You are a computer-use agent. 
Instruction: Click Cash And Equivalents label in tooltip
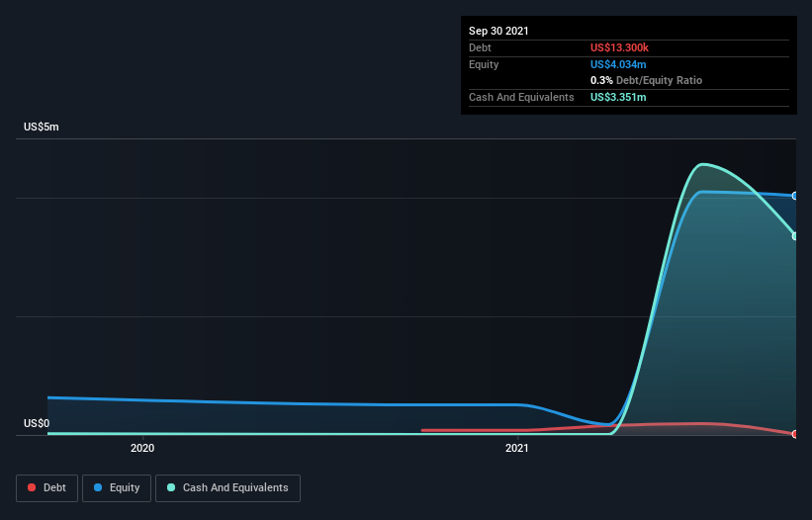(x=521, y=97)
